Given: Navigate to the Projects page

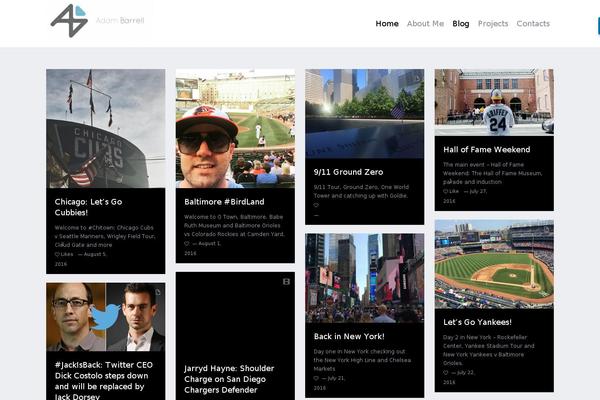Looking at the screenshot, I should point(493,24).
